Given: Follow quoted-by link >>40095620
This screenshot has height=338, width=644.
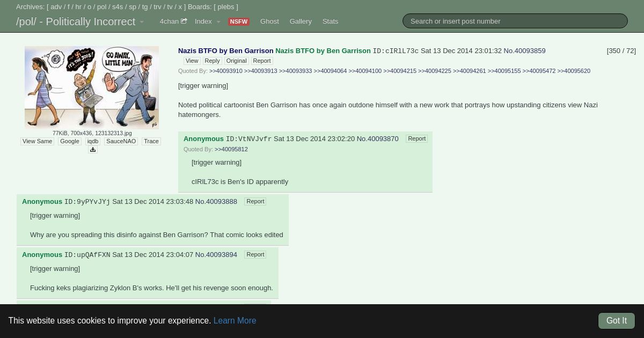Looking at the screenshot, I should pos(574,71).
